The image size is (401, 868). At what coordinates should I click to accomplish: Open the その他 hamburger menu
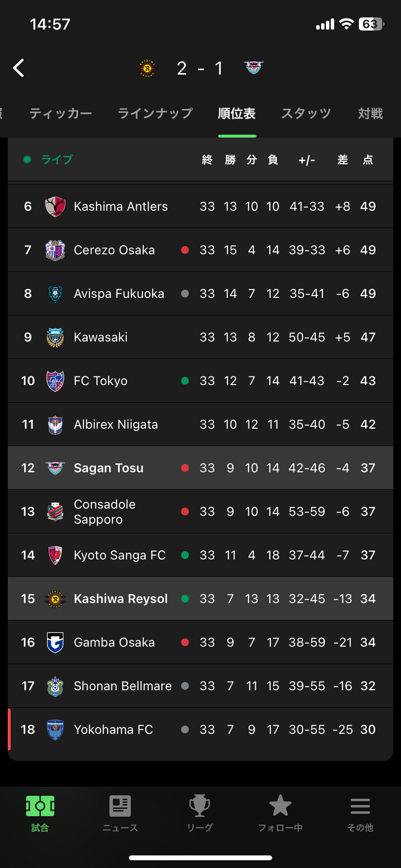pyautogui.click(x=360, y=806)
